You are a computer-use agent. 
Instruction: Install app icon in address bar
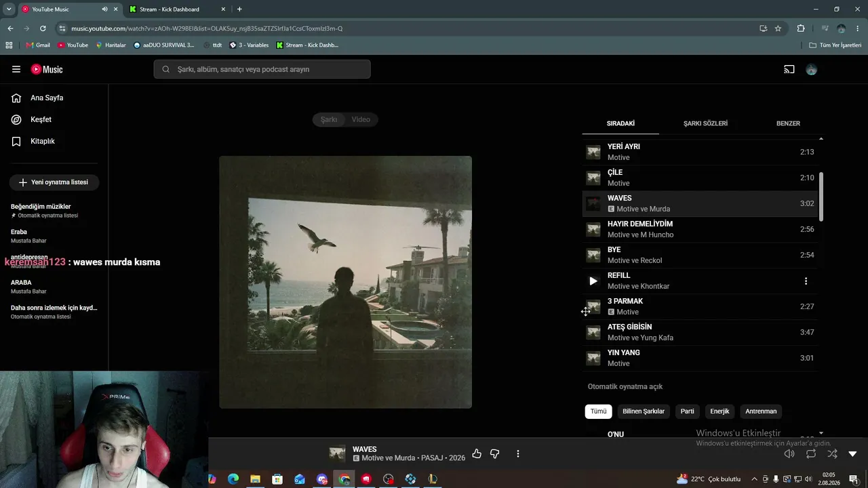(x=763, y=28)
